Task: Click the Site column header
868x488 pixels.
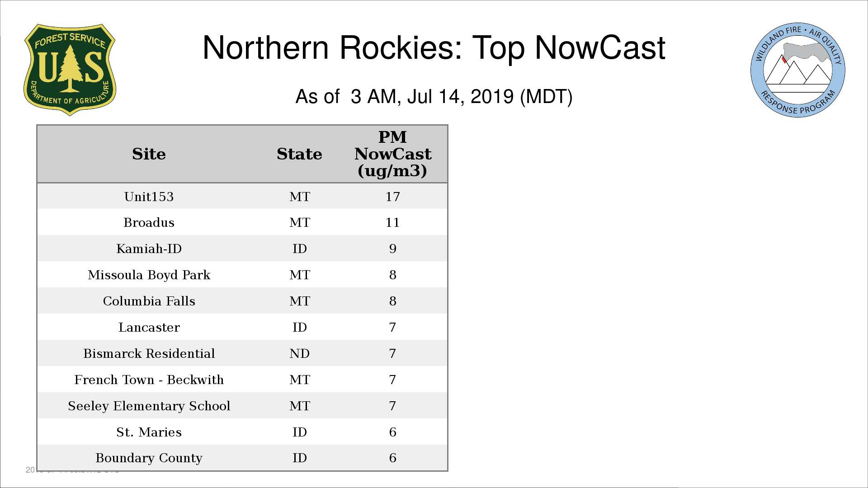Action: (149, 154)
